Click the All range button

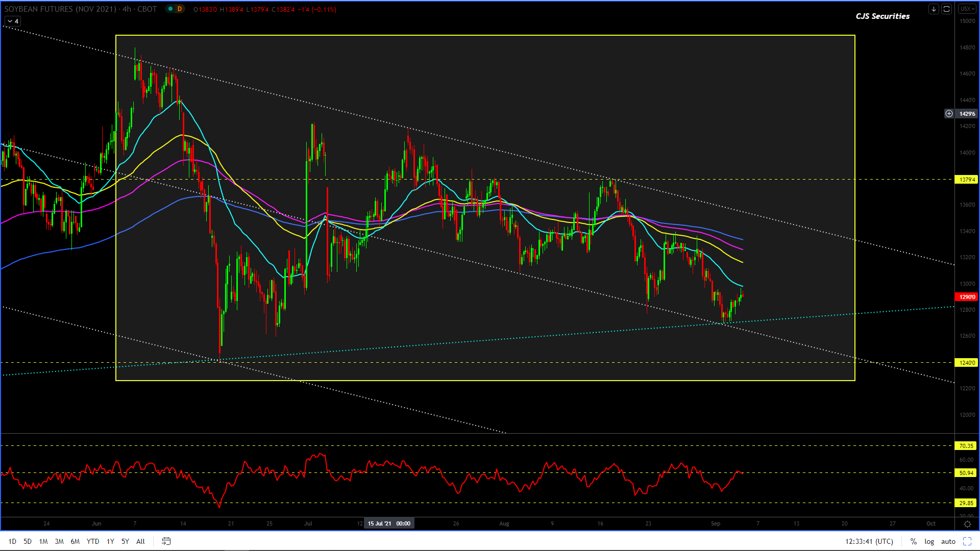coord(140,541)
